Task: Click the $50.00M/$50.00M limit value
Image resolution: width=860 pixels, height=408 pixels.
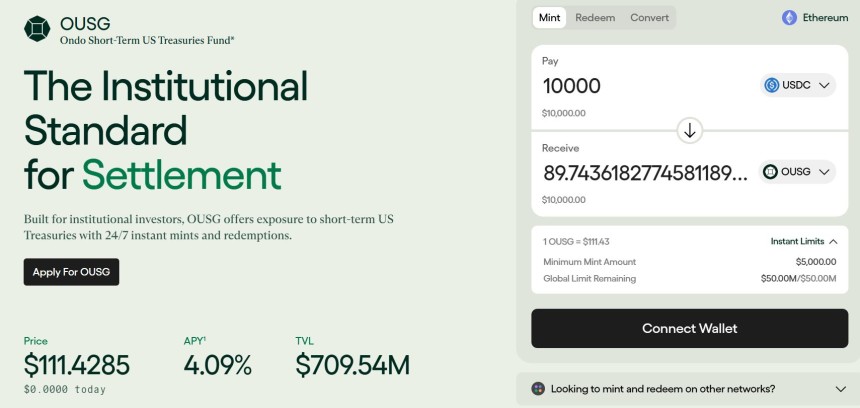Action: coord(799,278)
